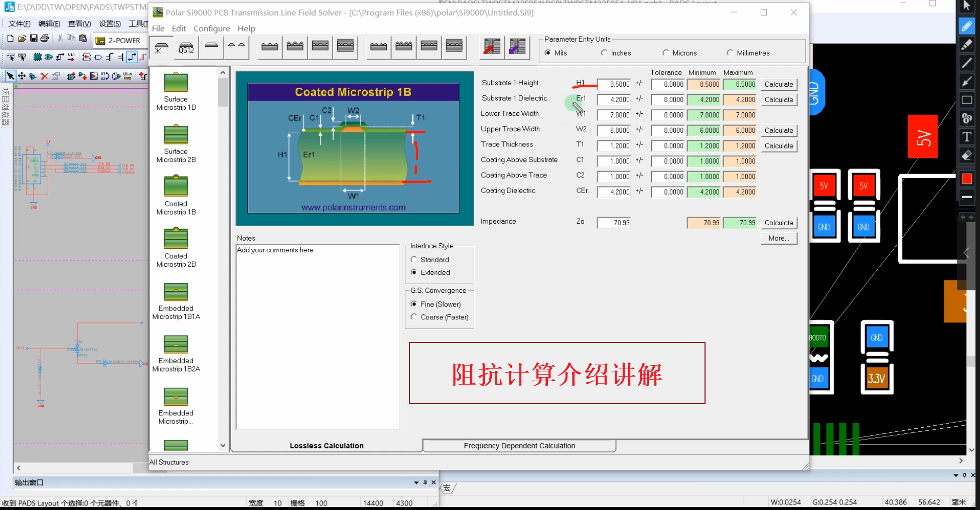Click the New file icon in PADS toolbar
The image size is (980, 510).
tap(10, 38)
